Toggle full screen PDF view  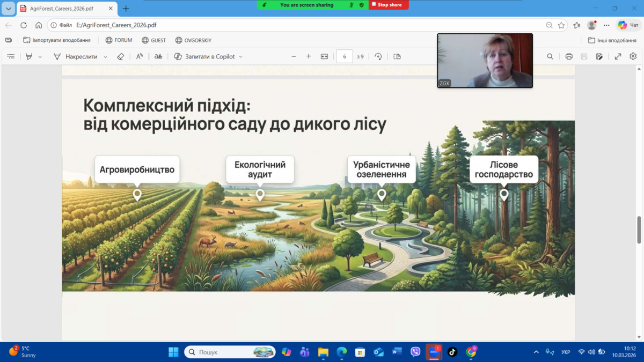tap(618, 56)
